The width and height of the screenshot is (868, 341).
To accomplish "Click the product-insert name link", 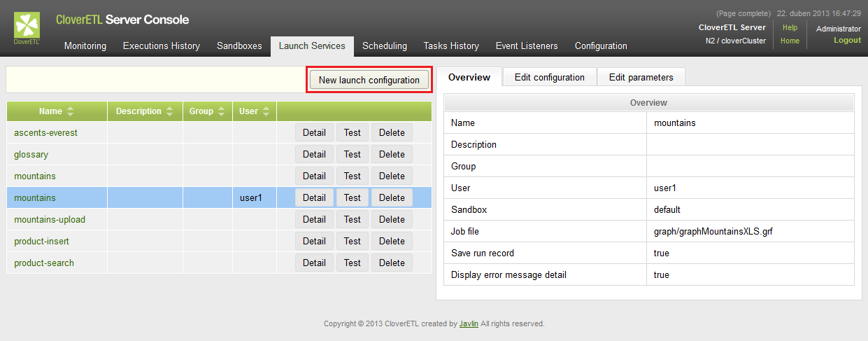I will click(42, 241).
